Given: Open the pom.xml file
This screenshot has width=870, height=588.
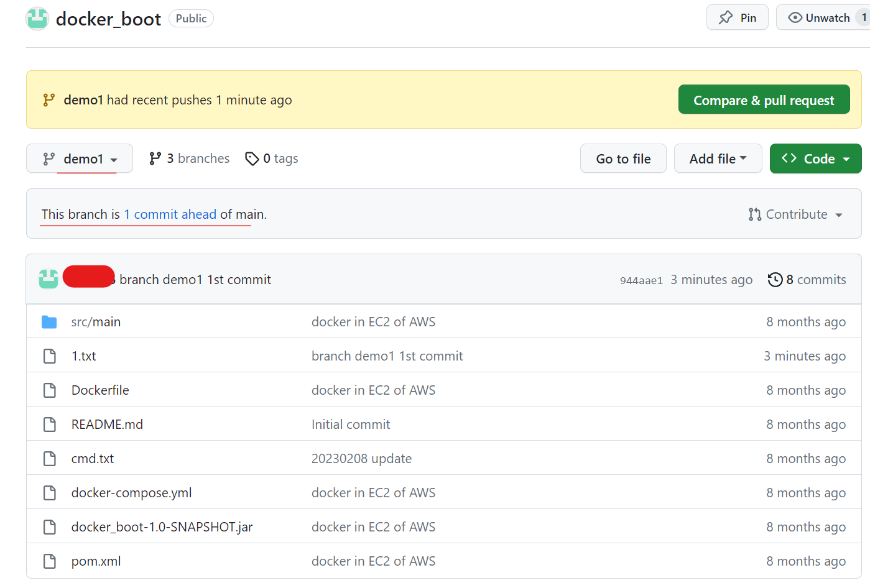Looking at the screenshot, I should [96, 561].
